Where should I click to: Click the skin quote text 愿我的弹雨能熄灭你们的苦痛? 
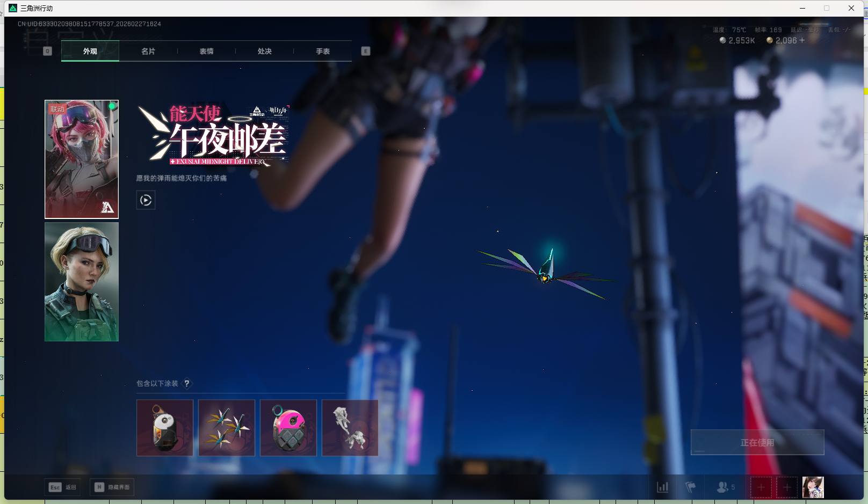pos(181,178)
